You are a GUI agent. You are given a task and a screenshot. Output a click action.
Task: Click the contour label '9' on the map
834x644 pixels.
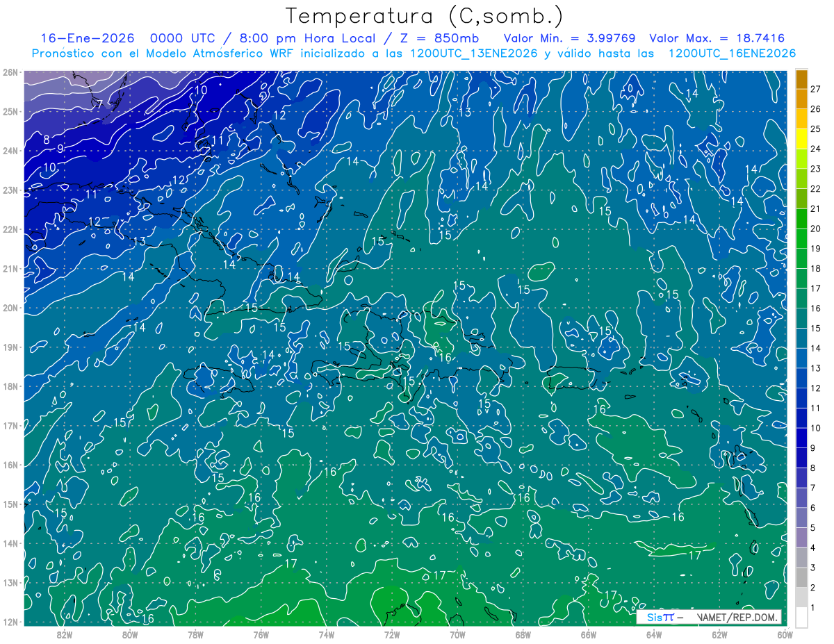coord(60,149)
